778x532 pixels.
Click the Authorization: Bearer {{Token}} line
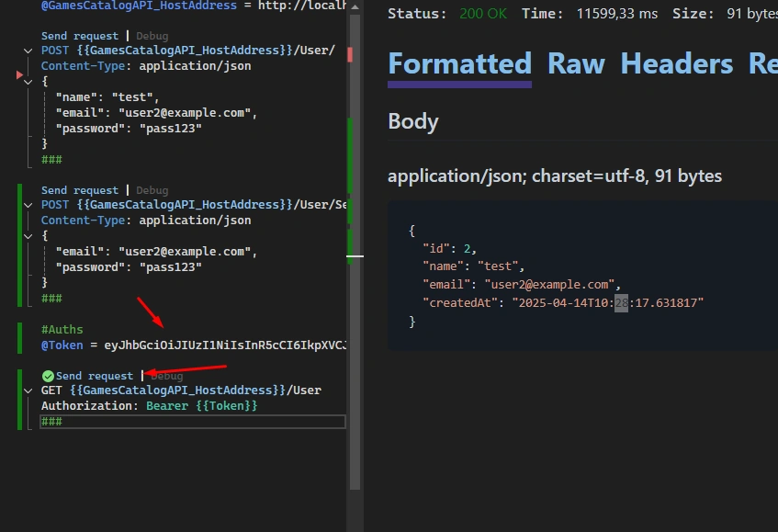[x=150, y=405]
